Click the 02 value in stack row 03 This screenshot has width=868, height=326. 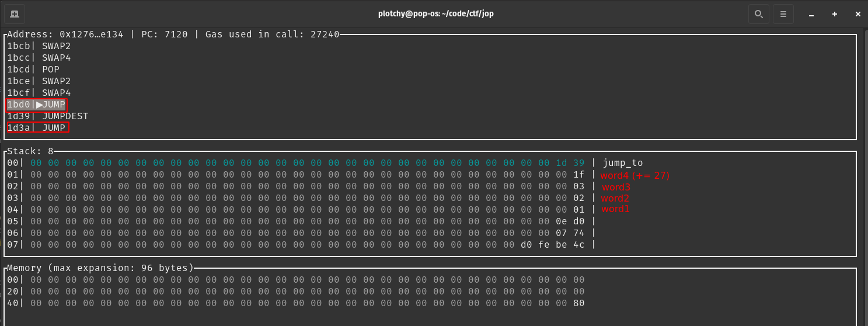pos(578,198)
